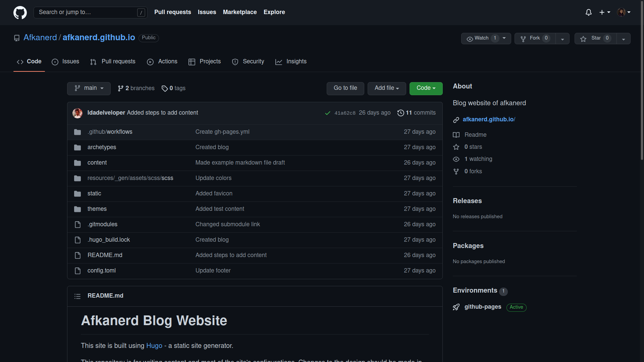Viewport: 644px width, 362px height.
Task: Switch to the Actions tab
Action: click(x=162, y=62)
